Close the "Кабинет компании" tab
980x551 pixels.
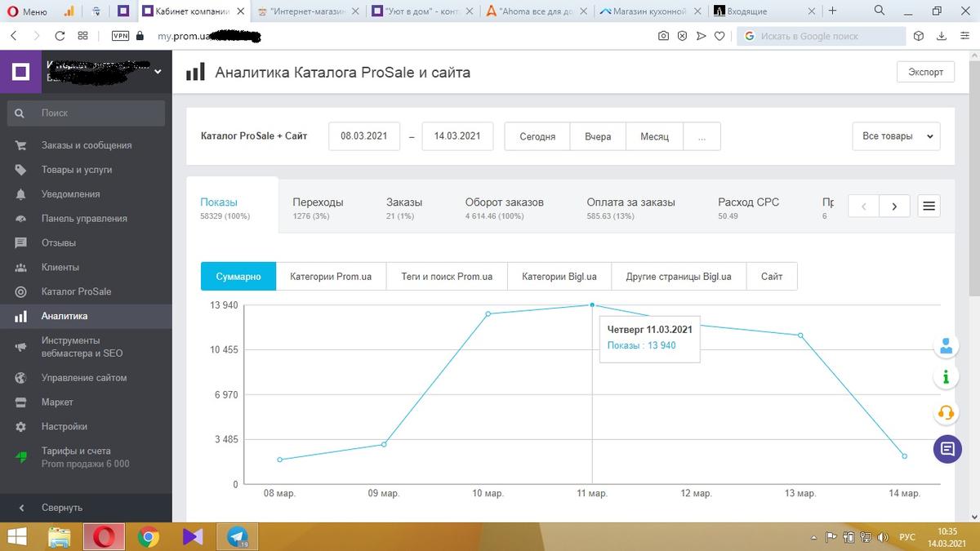[240, 12]
